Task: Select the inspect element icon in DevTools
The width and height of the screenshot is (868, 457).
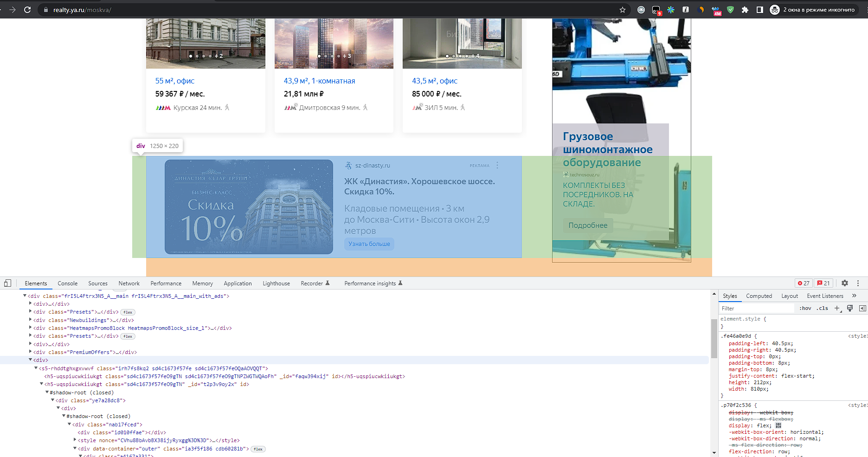Action: click(7, 283)
